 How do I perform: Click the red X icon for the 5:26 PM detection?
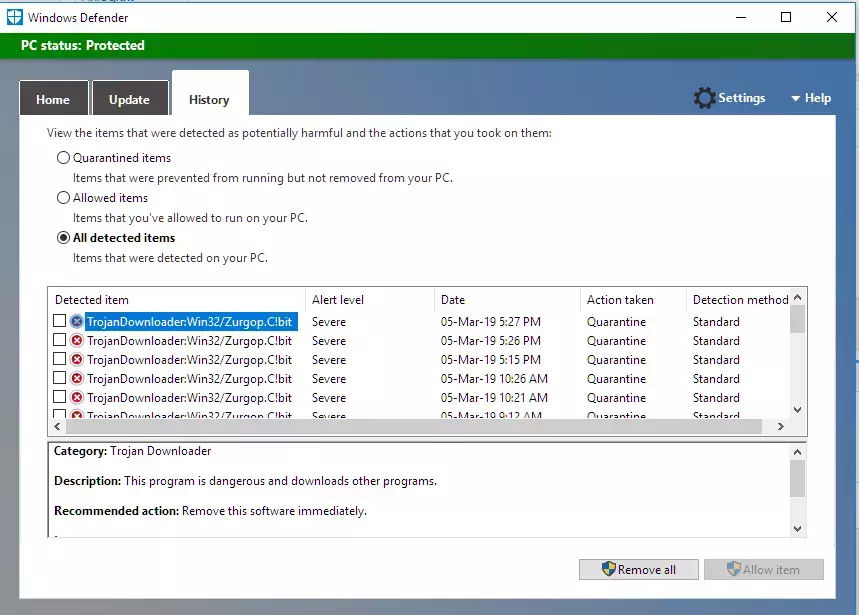tap(77, 341)
